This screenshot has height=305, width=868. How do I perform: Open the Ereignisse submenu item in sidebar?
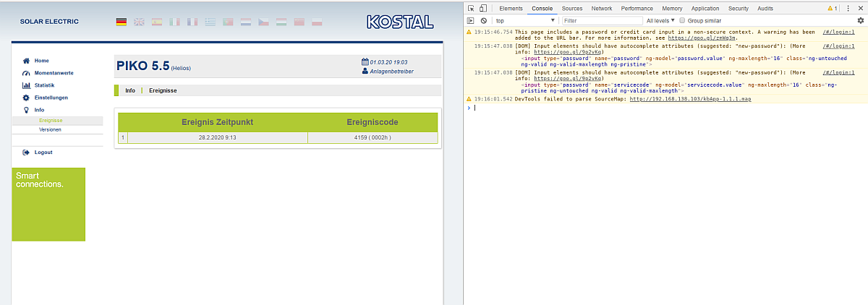pos(51,121)
